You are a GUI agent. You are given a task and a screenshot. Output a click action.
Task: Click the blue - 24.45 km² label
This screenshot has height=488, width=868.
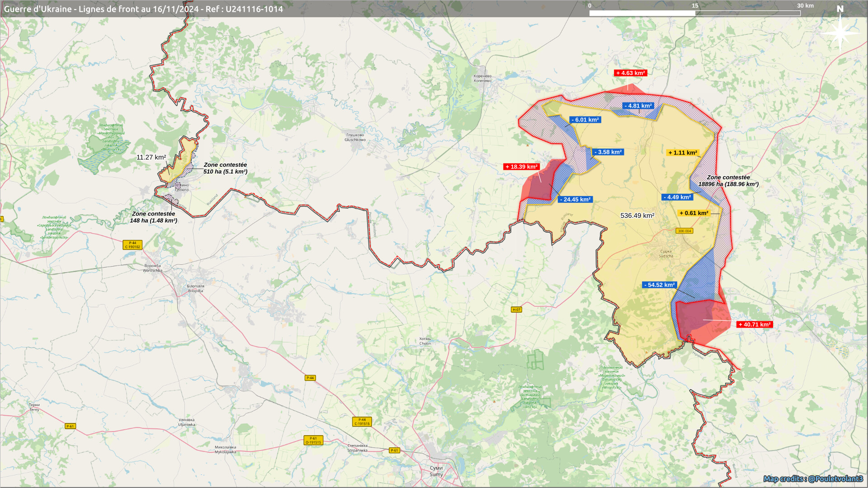[575, 199]
